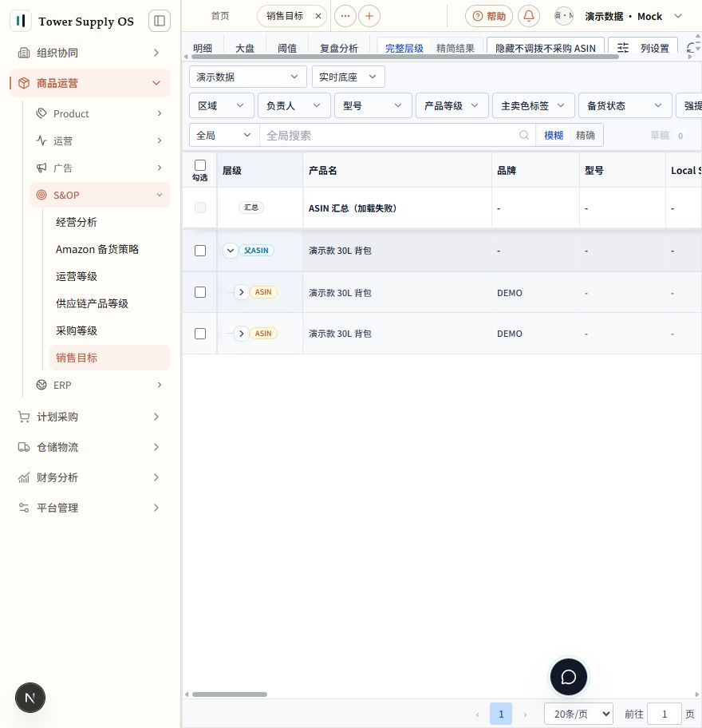Toggle the select-all 勾选 checkbox
702x728 pixels.
(x=200, y=165)
